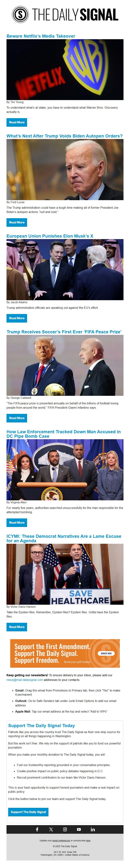Image resolution: width=130 pixels, height=868 pixels.
Task: Click The Daily Signal logo header
Action: pyautogui.click(x=65, y=15)
